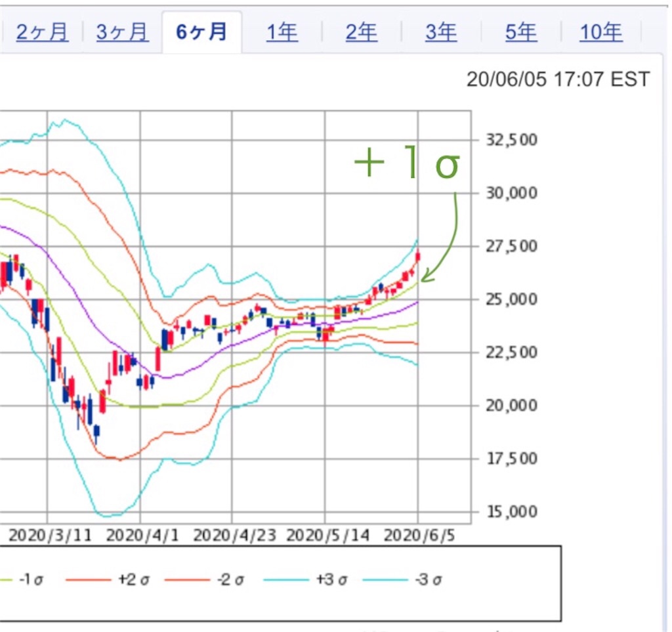Open the 3年 chart range
This screenshot has height=632, width=672.
click(x=442, y=32)
